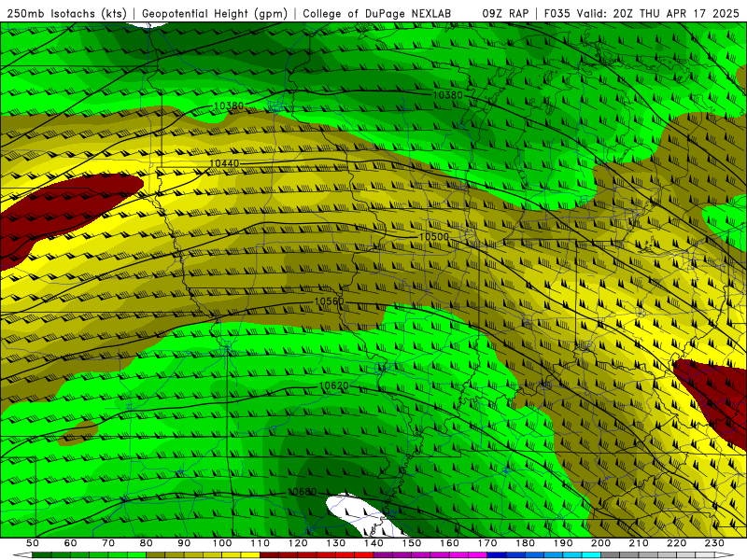Viewport: 747px width, 560px height.
Task: Click the 10500 height contour label
Action: (433, 237)
